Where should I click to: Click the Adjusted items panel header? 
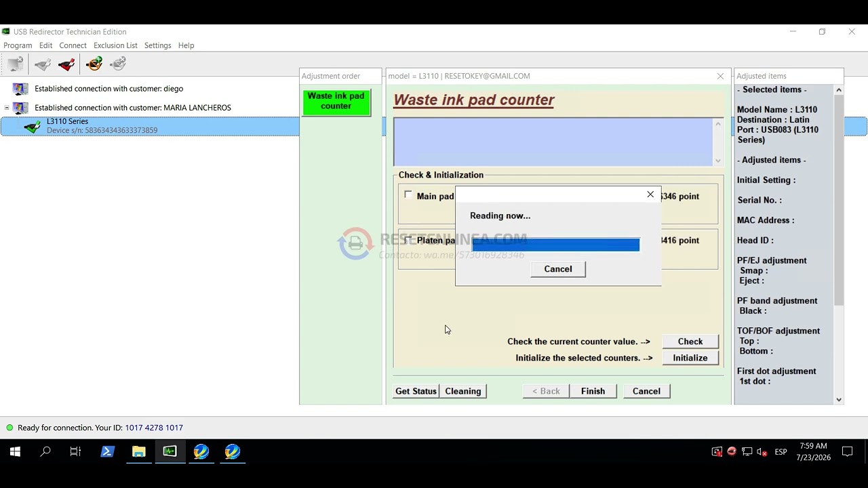tap(789, 76)
